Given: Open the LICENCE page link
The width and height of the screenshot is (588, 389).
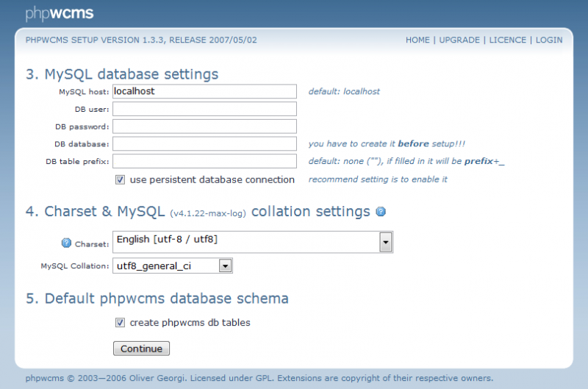Looking at the screenshot, I should [508, 40].
